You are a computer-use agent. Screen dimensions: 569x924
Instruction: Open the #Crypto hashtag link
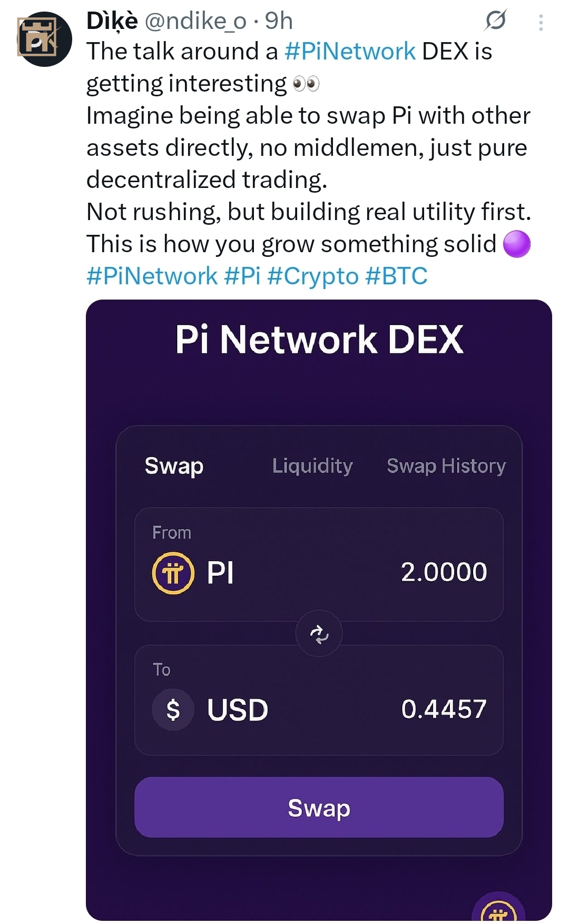coord(313,276)
